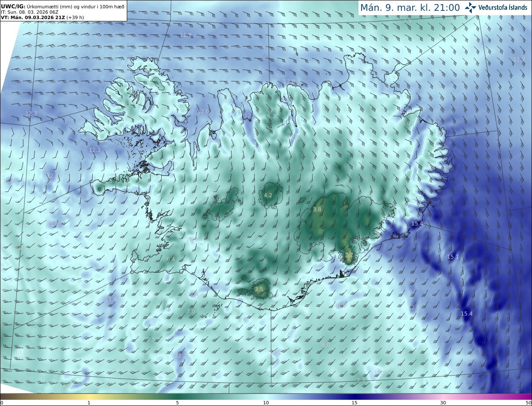This screenshot has height=406, width=532.
Task: Click the 5 tick on the colour scale
Action: pos(177,403)
